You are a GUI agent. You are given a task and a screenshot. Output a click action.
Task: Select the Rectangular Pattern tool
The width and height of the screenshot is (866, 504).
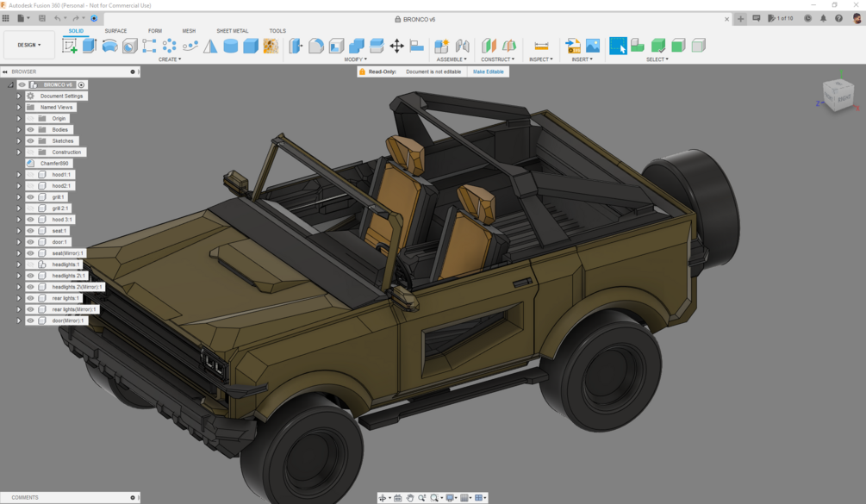click(x=149, y=46)
